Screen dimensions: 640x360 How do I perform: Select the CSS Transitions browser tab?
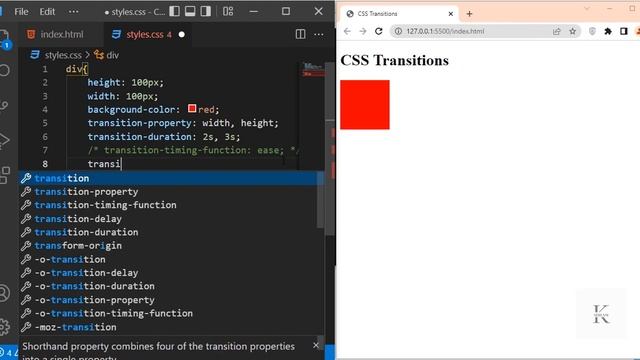point(399,14)
